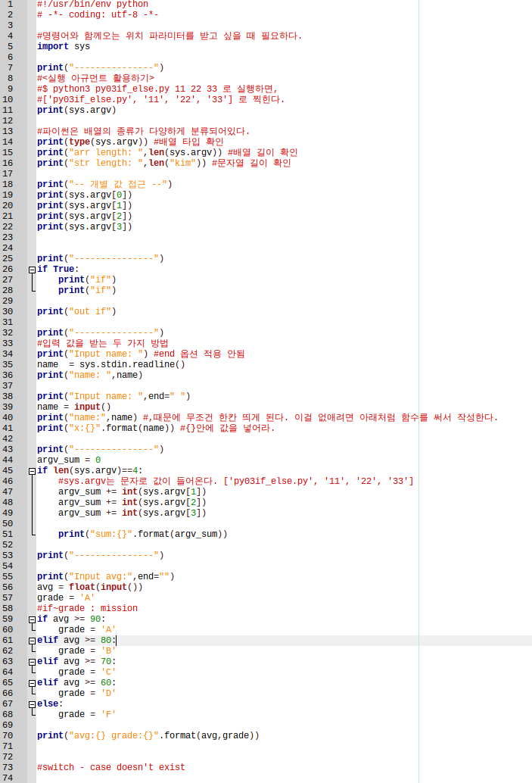The height and width of the screenshot is (783, 532).
Task: Click "grade = 'B'" assignment
Action: (87, 650)
